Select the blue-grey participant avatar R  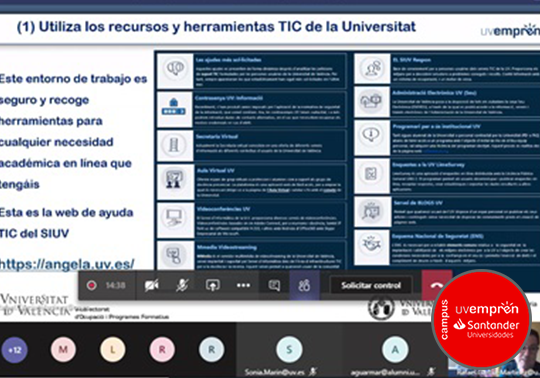(211, 350)
